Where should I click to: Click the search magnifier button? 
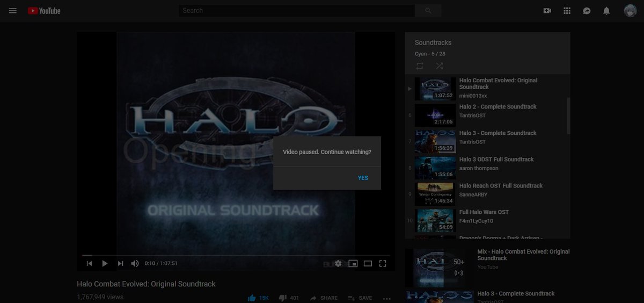pos(428,11)
